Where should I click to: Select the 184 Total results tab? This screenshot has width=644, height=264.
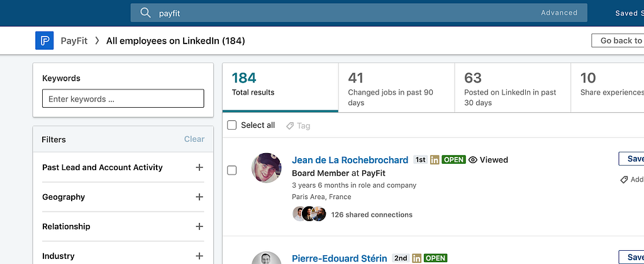click(280, 87)
